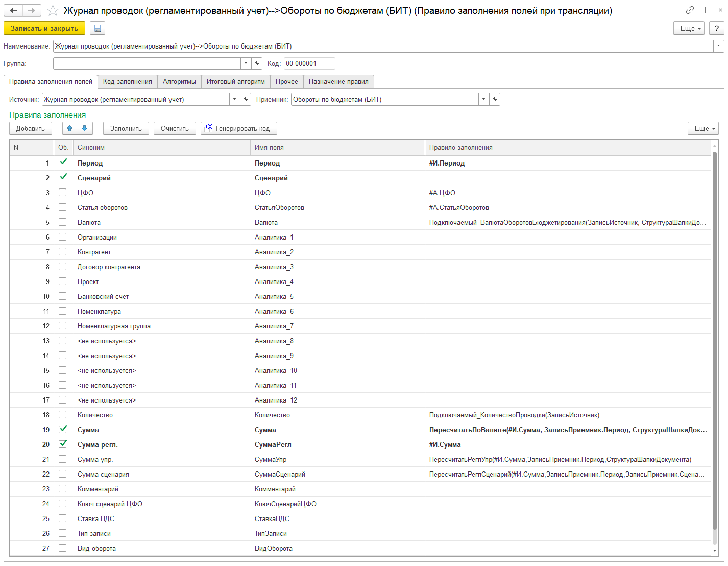Open the Группа field's linked object icon
The height and width of the screenshot is (566, 728).
[x=257, y=64]
